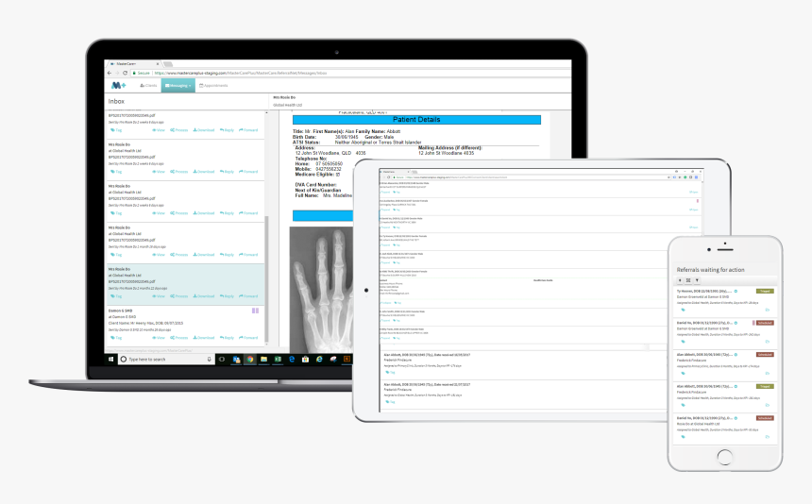This screenshot has width=812, height=504.
Task: Select the highlighted Mrs Rosie Bo inbox row
Action: (x=185, y=285)
